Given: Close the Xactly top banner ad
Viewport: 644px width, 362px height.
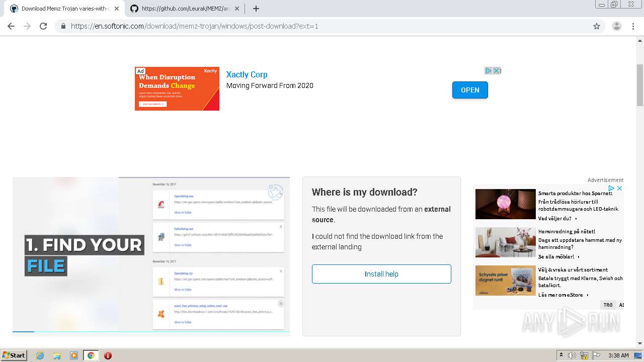Looking at the screenshot, I should tap(496, 70).
